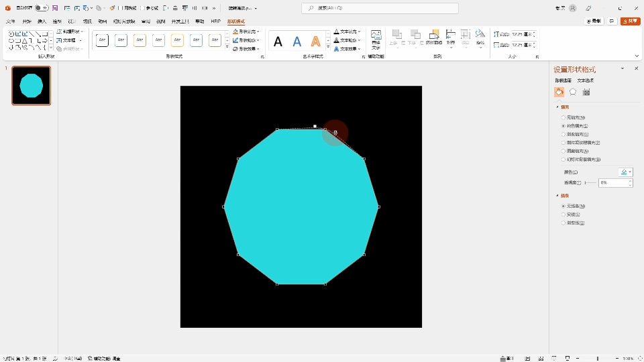Toggle the AutoSave switch
Image resolution: width=644 pixels, height=362 pixels.
click(x=42, y=8)
